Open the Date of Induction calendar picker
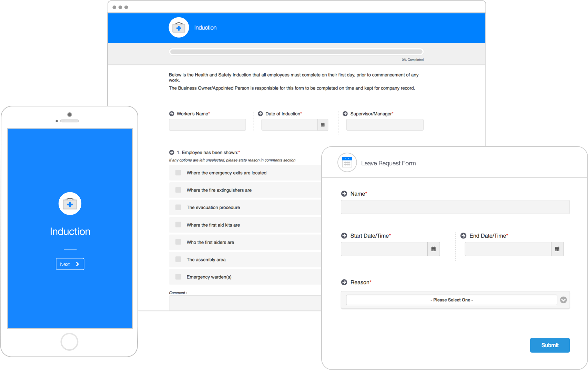Screen dimensions: 588x370 coord(323,125)
